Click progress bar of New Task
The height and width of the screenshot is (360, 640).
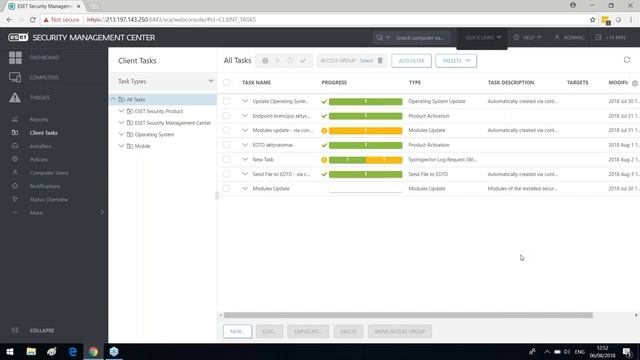click(x=366, y=160)
